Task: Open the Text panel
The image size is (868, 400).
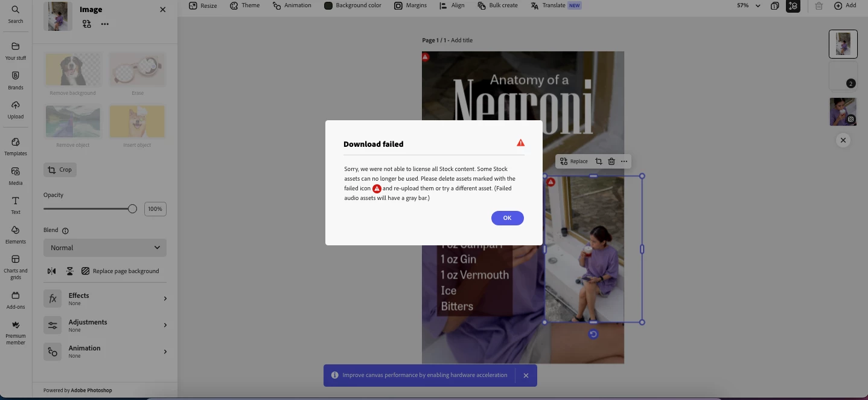Action: pos(16,205)
